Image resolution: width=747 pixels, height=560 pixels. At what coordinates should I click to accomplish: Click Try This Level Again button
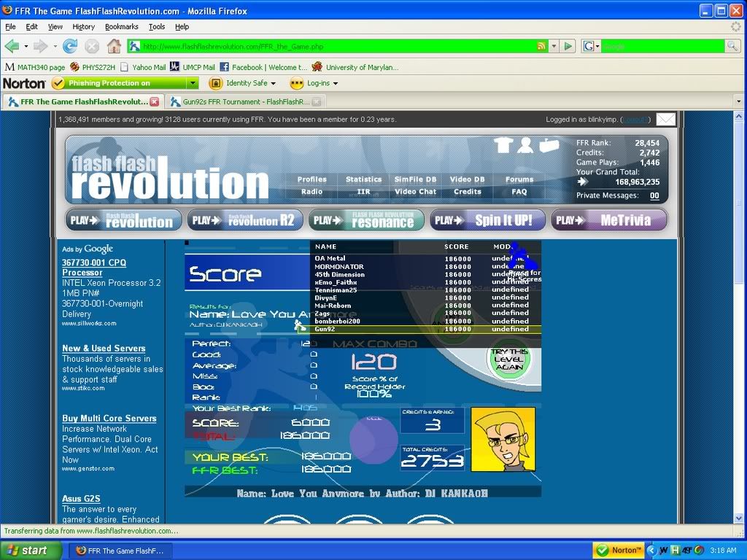tap(509, 359)
